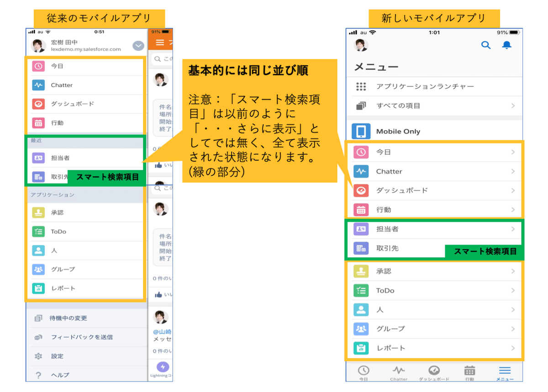Screen dimensions: 548x392
Task: Tap the 今日 clock icon in old app menu
Action: coord(38,66)
